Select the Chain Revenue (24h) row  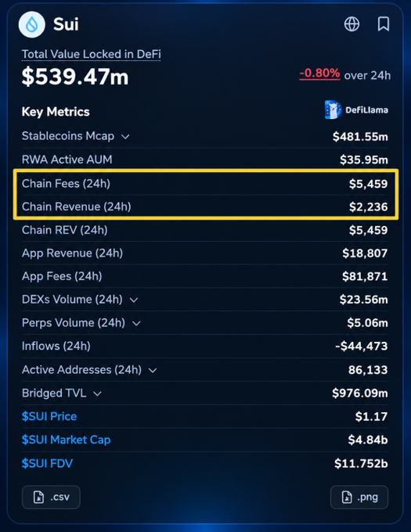click(205, 207)
